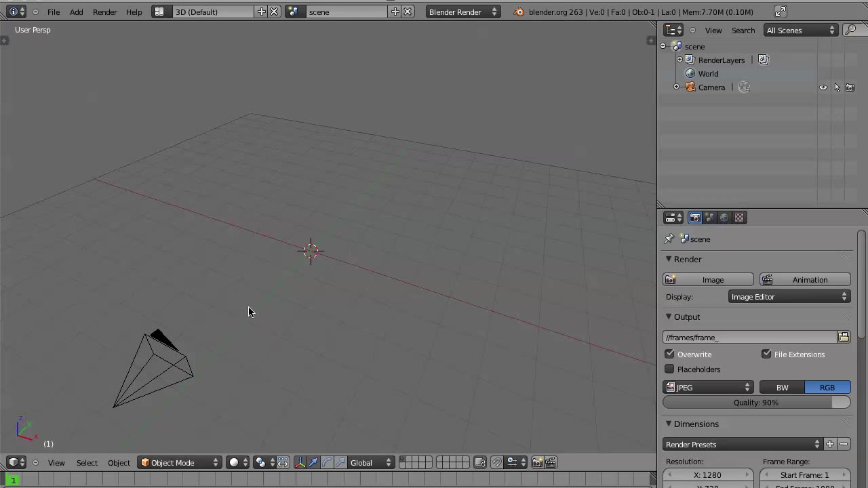Click the Image render button
The height and width of the screenshot is (488, 868).
pos(708,279)
